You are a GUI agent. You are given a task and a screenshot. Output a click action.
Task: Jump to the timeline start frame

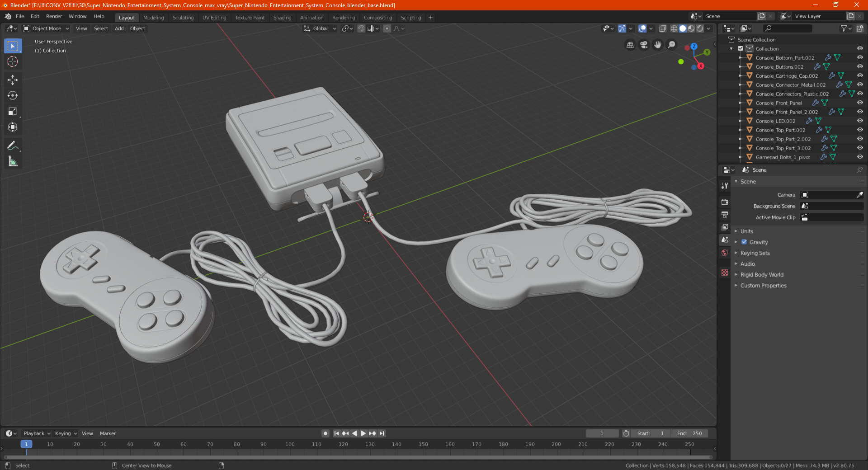[336, 433]
